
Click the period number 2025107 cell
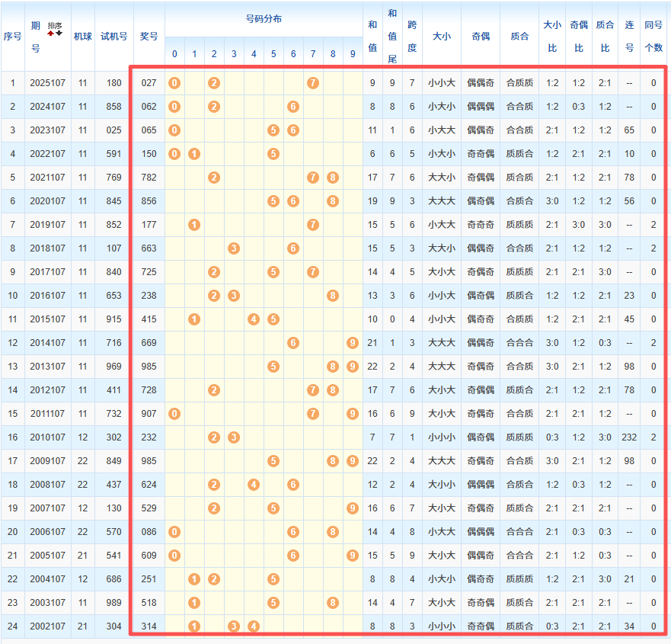tap(47, 83)
